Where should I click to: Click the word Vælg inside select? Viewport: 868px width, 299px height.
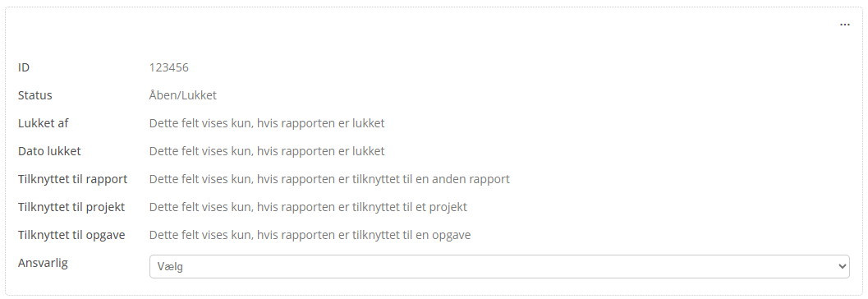pos(170,267)
